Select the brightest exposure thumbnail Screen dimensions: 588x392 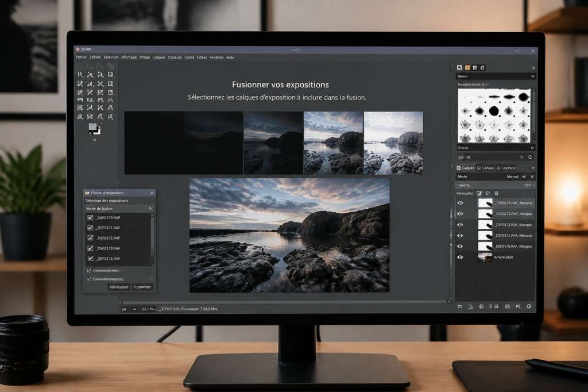(x=393, y=143)
